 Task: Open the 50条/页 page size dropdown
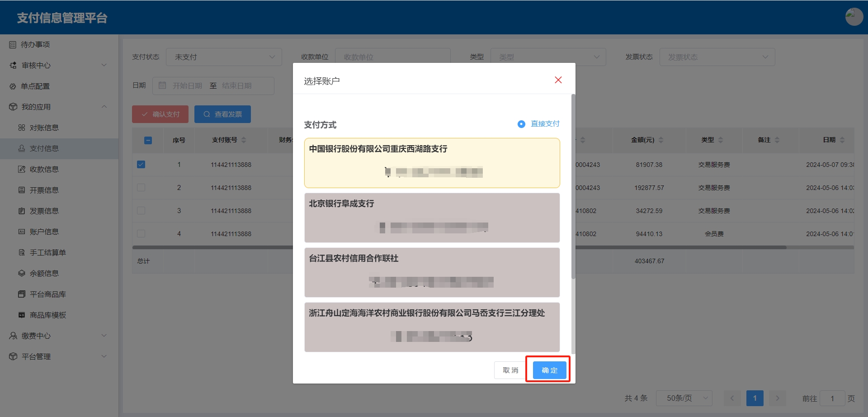click(x=684, y=398)
